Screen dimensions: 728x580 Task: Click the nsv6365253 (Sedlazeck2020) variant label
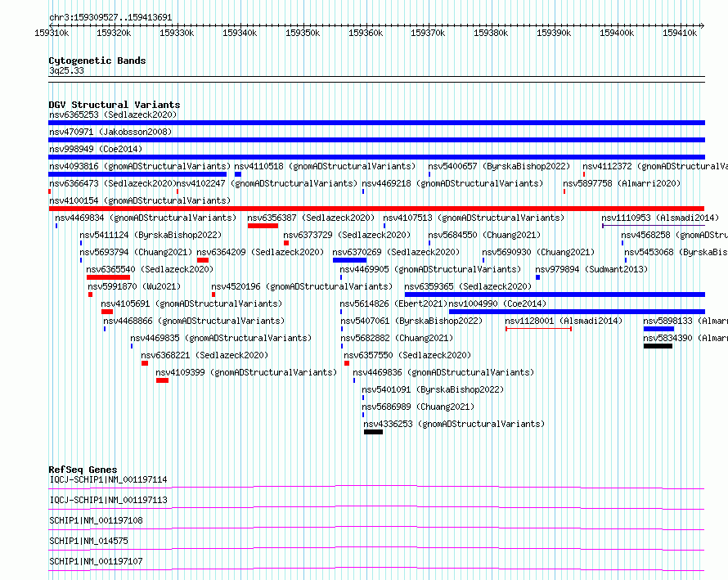tap(113, 115)
